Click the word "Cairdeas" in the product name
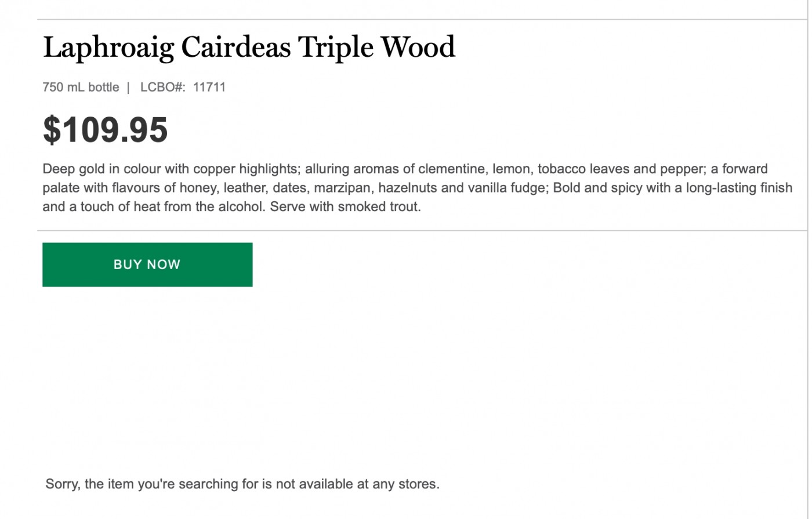Viewport: 812px width, 519px height. point(236,47)
